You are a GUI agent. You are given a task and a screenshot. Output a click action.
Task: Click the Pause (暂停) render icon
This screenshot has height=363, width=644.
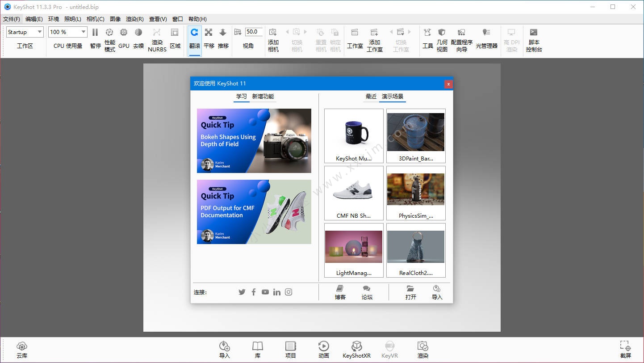click(x=95, y=32)
